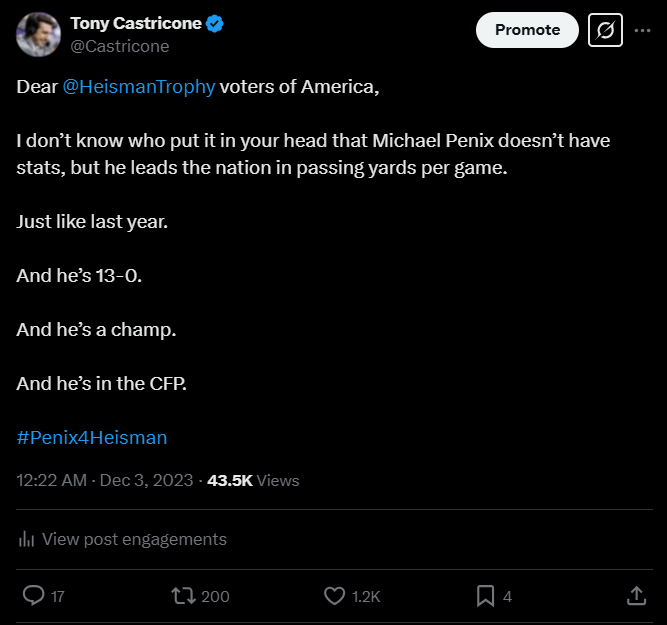Screen dimensions: 667x625
Task: Like the post with heart icon
Action: tap(335, 596)
